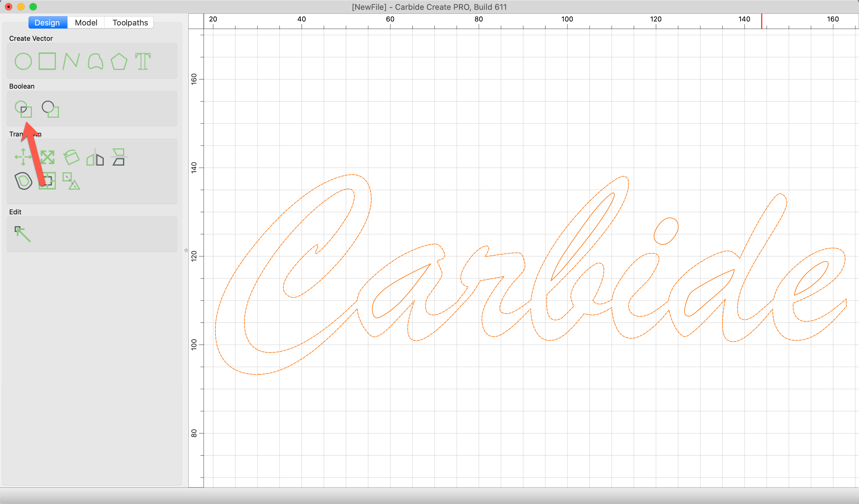Switch to the Toolpaths tab
Screen dimensions: 859x504
point(130,23)
